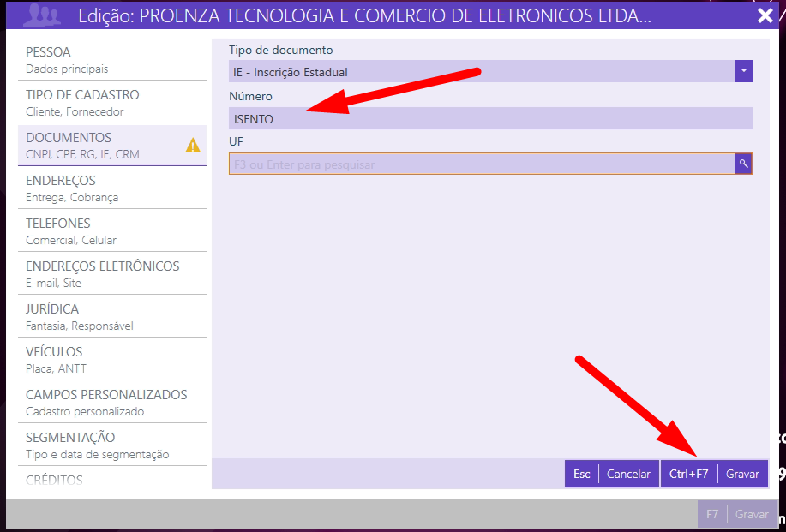Focus the UF search input field
The image size is (786, 532).
[x=481, y=164]
